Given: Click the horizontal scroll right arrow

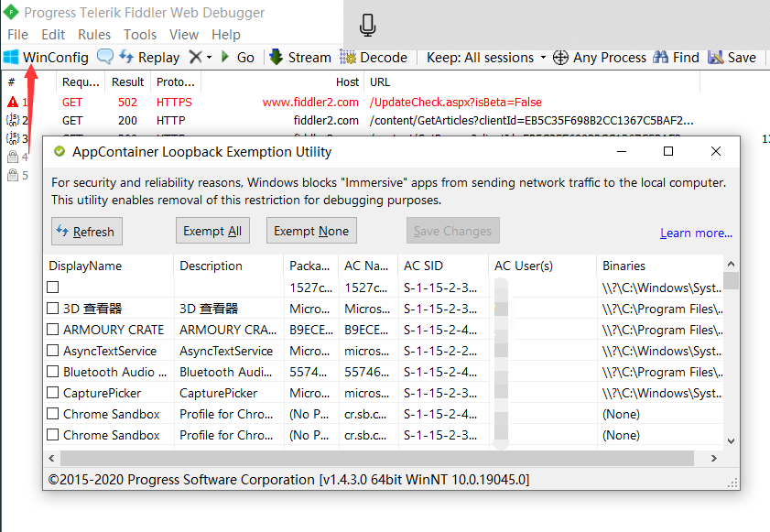Looking at the screenshot, I should (x=714, y=458).
